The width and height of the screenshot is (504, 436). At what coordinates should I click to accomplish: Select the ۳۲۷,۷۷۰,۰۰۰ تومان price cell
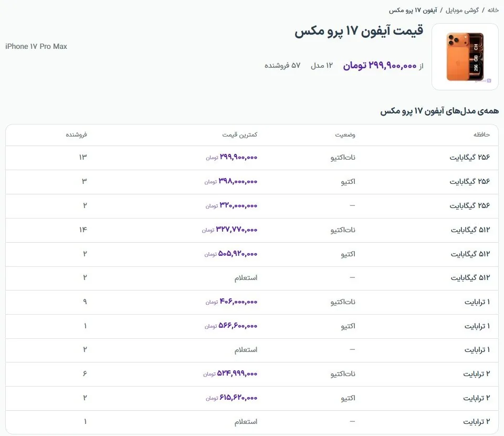point(229,230)
